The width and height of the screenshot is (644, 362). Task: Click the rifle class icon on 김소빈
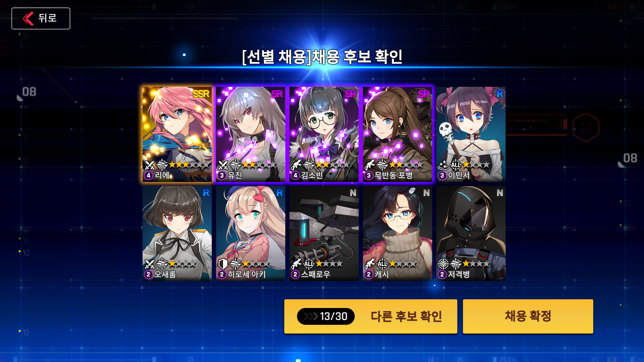[296, 165]
